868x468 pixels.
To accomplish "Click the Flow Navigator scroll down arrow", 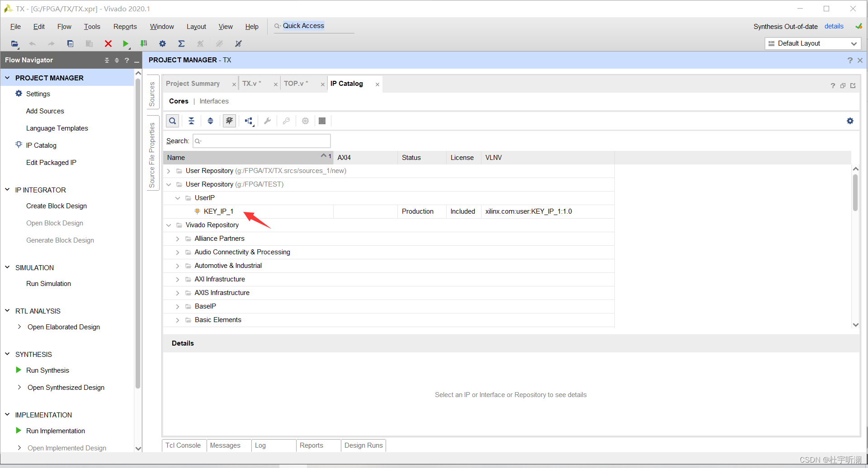I will click(x=138, y=448).
